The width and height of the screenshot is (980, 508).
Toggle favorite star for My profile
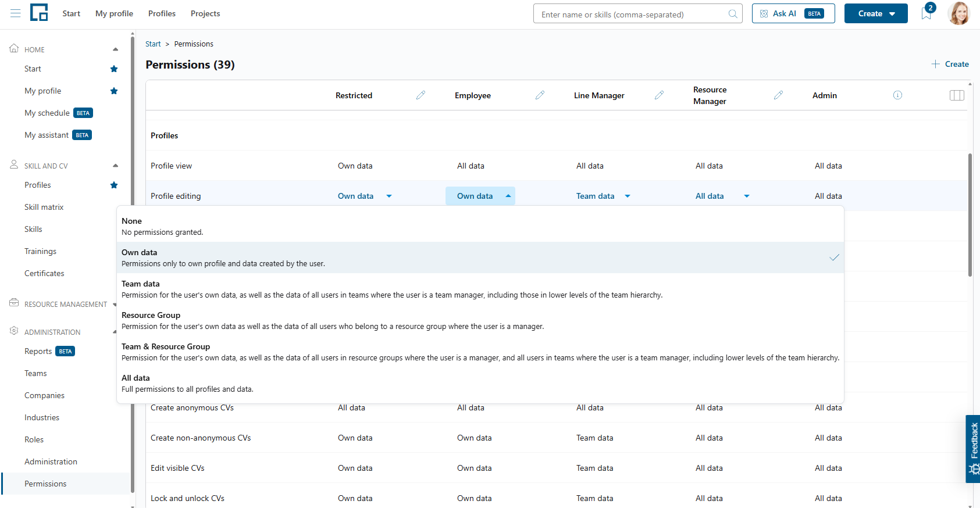tap(114, 91)
